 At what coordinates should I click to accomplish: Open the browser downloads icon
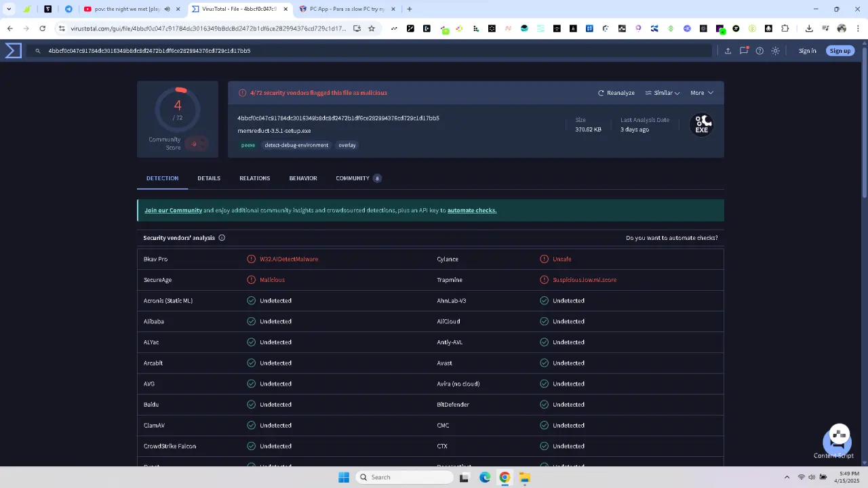pos(809,28)
